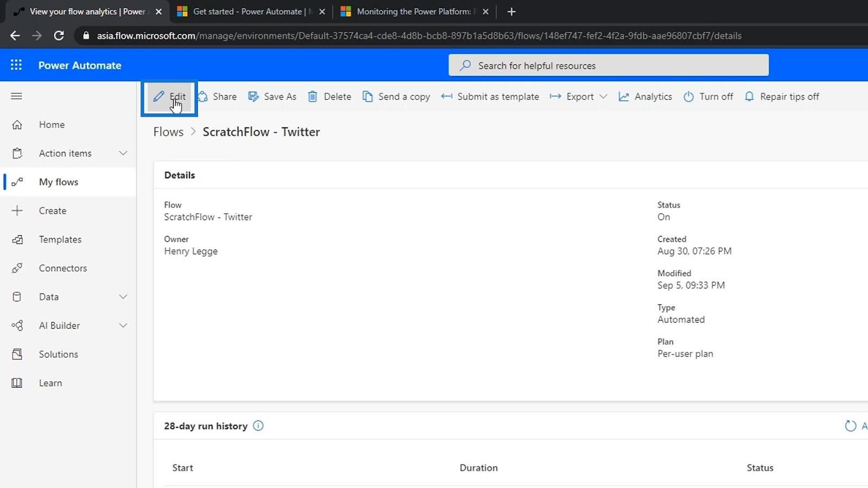Open AI Builder in the sidebar
The width and height of the screenshot is (868, 488).
click(68, 326)
